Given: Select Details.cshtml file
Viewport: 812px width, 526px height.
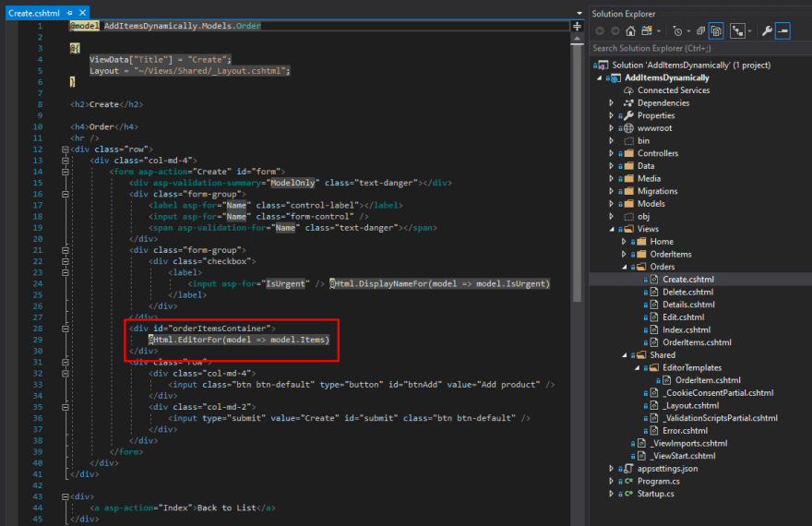Looking at the screenshot, I should coord(688,305).
